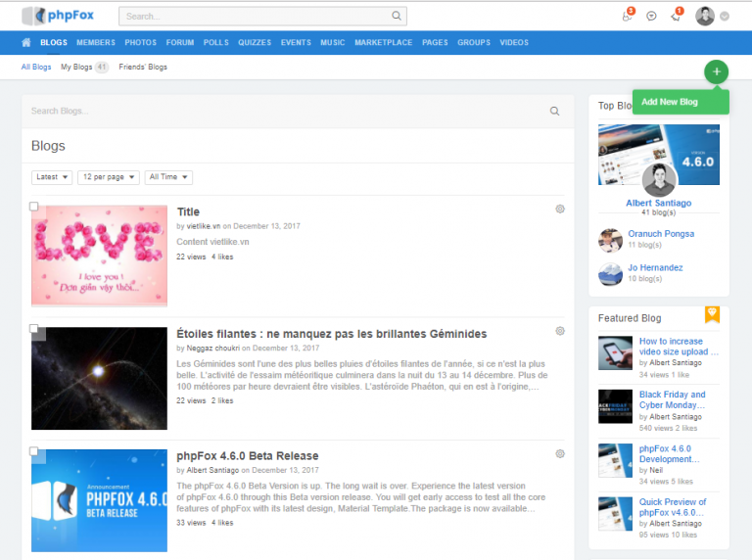Open the user avatar in the header
Screen dimensions: 752x560
tap(705, 17)
